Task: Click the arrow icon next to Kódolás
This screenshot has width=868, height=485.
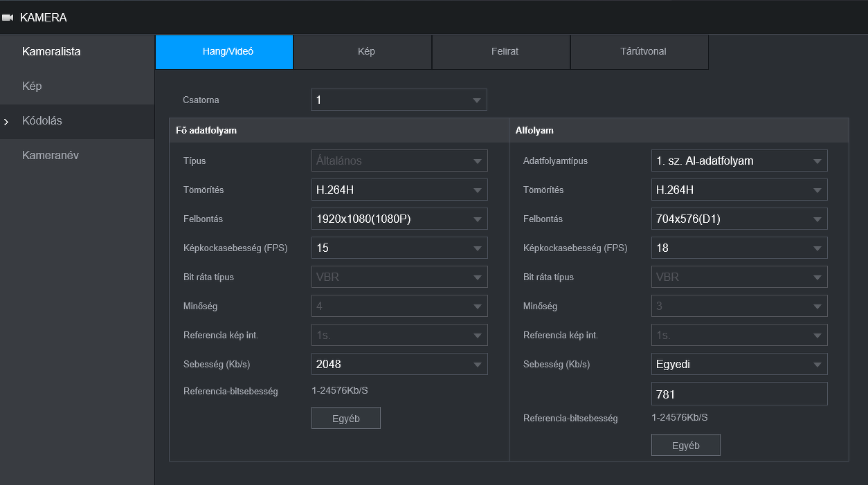Action: (6, 122)
